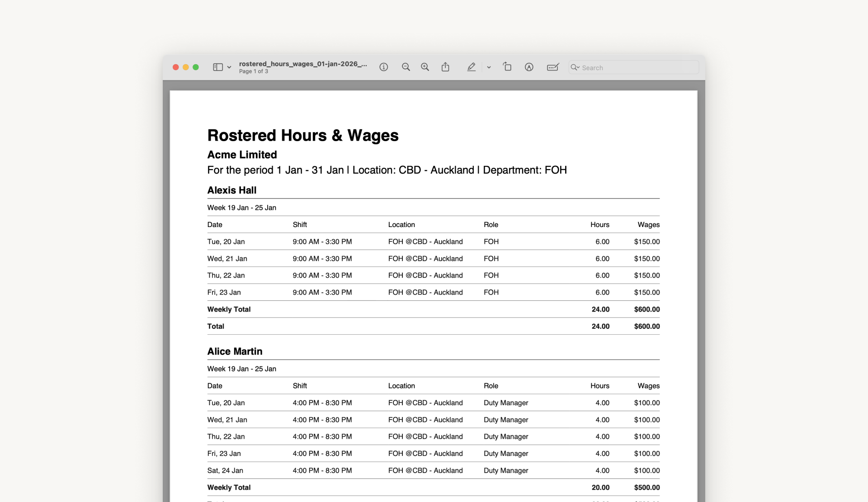Open search options magnifier dropdown
Image resolution: width=868 pixels, height=502 pixels.
click(575, 67)
